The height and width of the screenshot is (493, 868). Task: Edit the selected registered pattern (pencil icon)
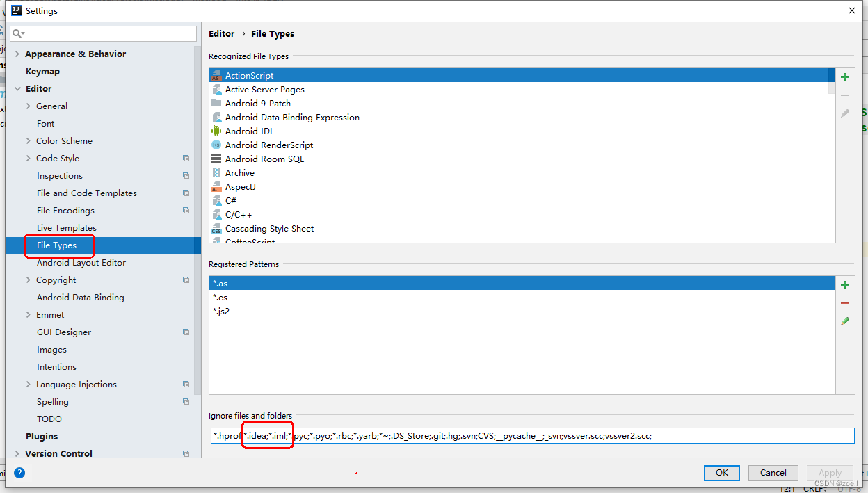click(845, 321)
